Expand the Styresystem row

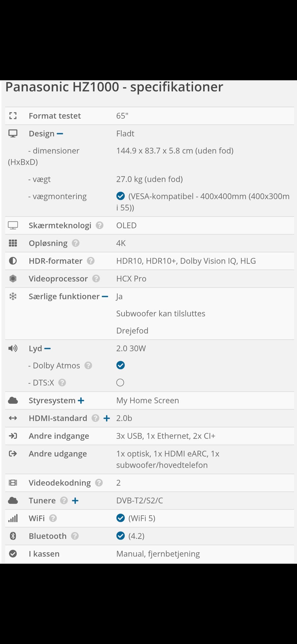[x=81, y=401]
